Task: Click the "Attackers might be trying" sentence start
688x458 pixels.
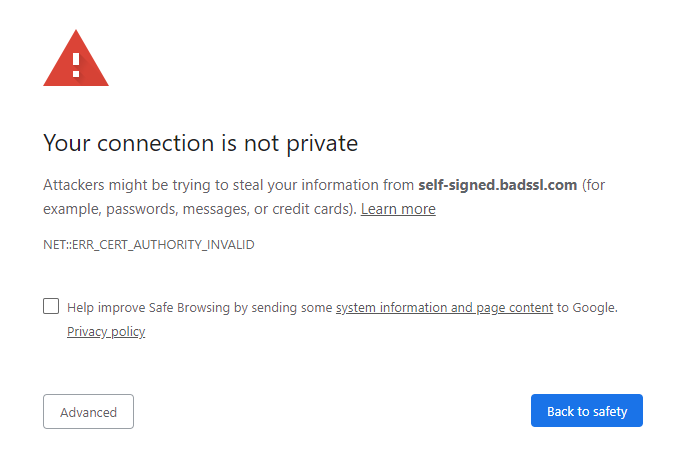Action: click(x=120, y=185)
